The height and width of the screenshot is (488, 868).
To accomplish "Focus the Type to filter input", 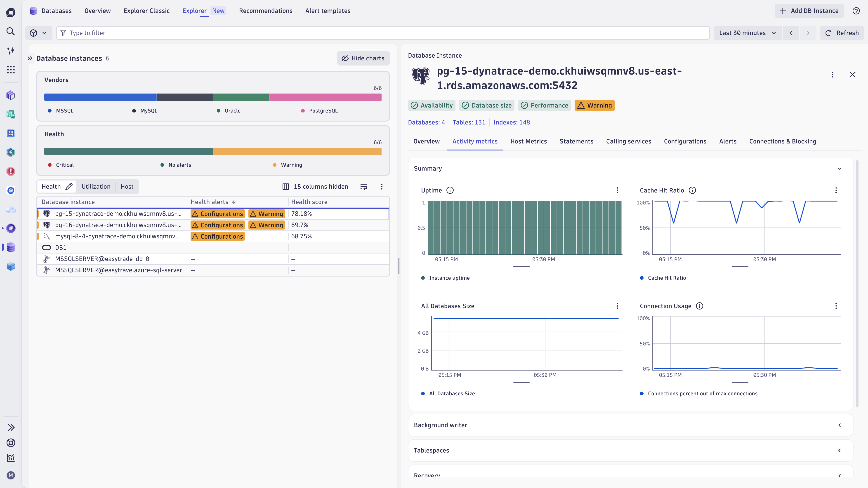I will [383, 33].
